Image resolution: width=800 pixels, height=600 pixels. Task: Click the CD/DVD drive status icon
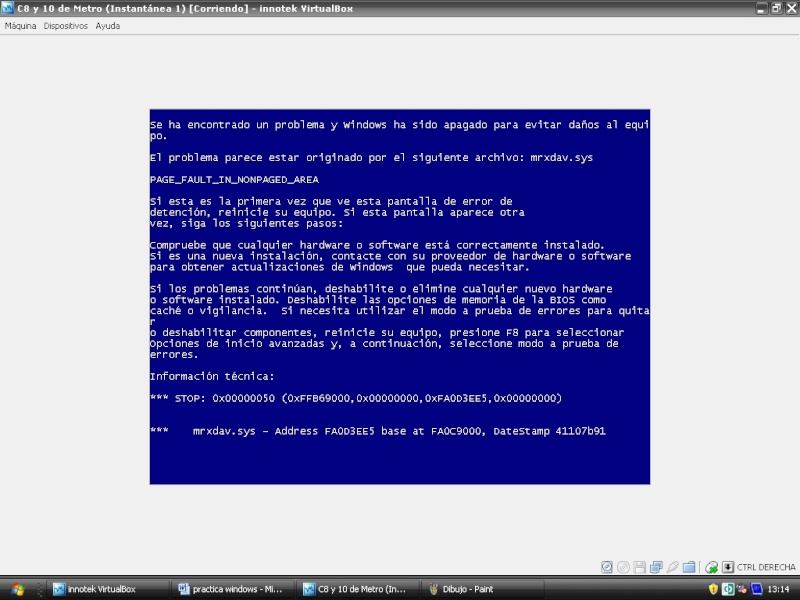623,567
